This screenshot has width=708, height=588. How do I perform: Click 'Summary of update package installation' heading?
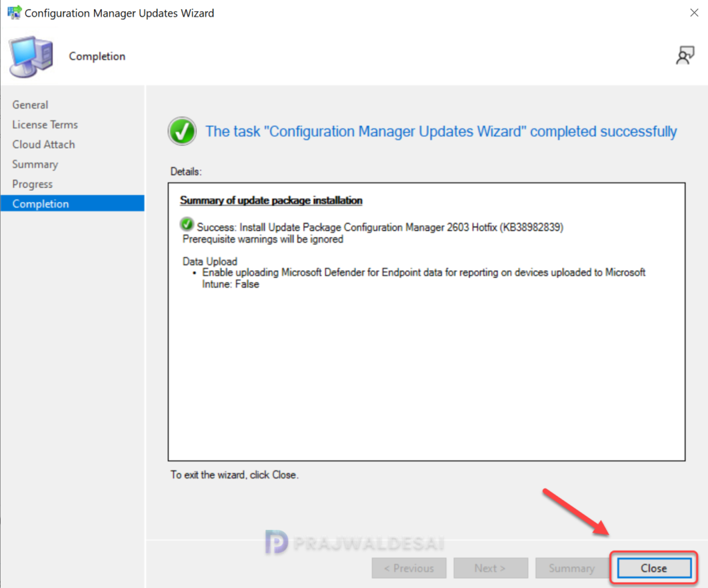pyautogui.click(x=271, y=200)
